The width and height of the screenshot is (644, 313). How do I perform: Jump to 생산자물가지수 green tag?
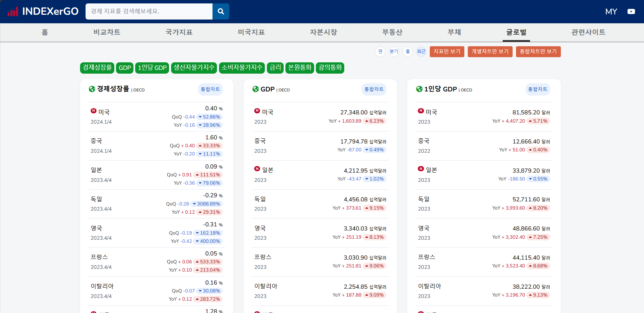pos(194,68)
